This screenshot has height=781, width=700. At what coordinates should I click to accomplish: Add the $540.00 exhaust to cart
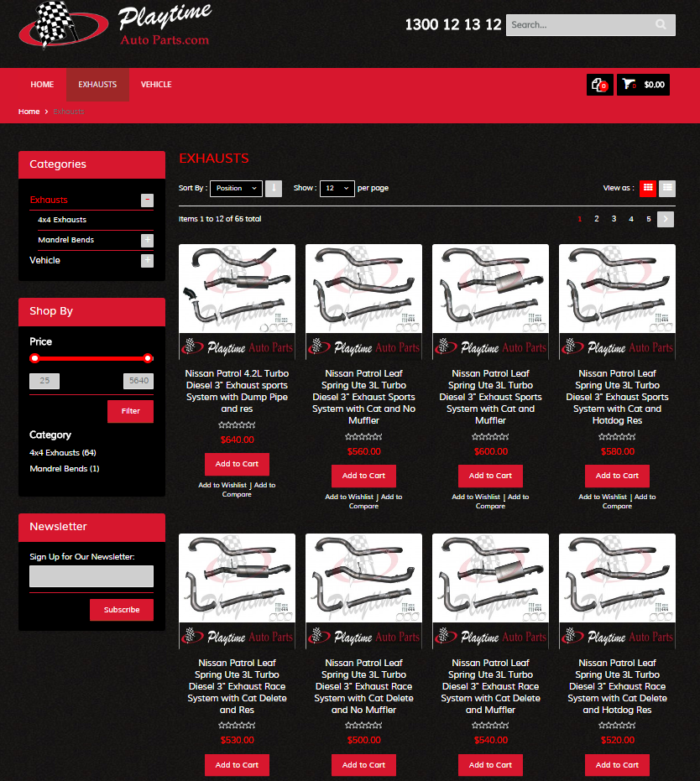(x=491, y=765)
